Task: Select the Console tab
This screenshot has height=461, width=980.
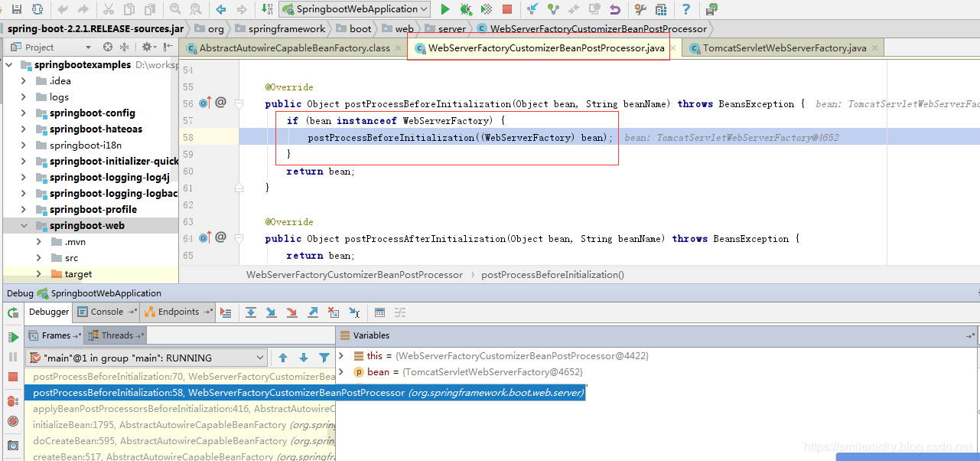Action: coord(107,312)
